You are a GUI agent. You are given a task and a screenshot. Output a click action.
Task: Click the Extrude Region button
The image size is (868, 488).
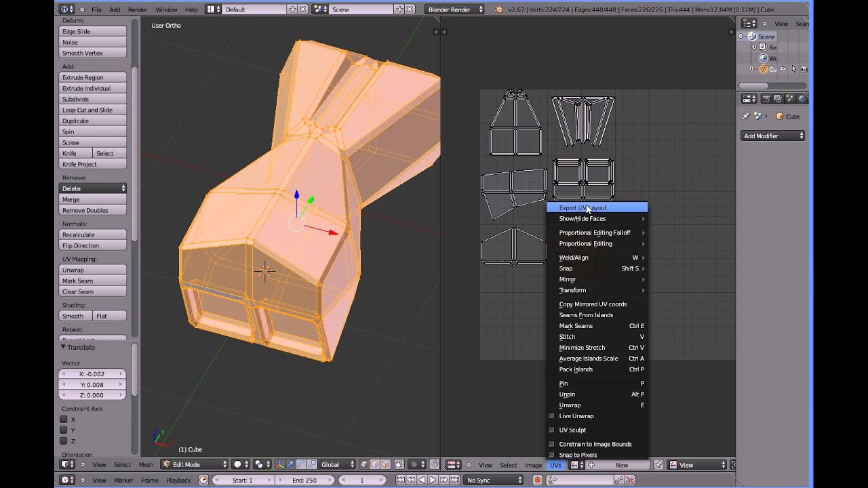93,77
